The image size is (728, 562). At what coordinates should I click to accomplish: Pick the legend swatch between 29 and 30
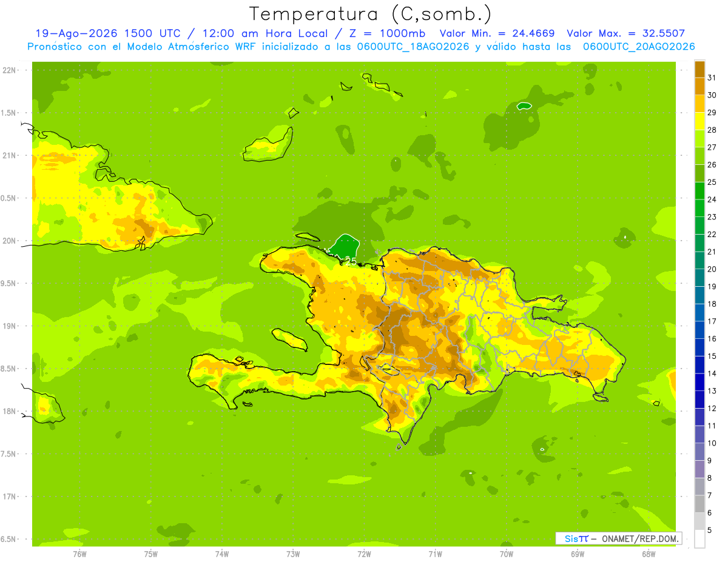699,104
